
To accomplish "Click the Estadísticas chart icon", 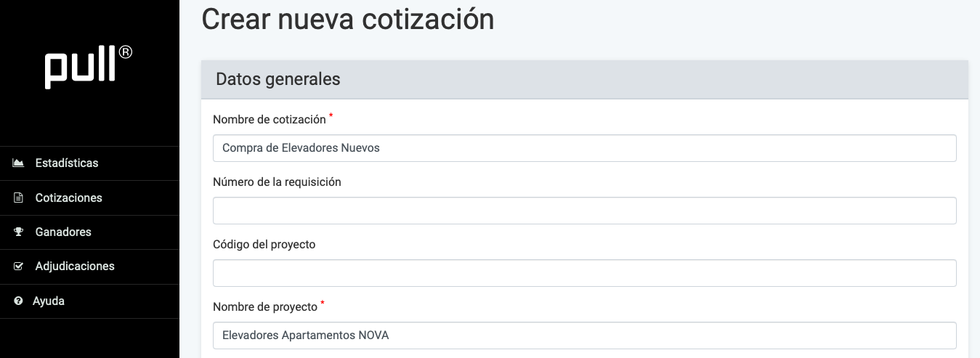I will (19, 163).
